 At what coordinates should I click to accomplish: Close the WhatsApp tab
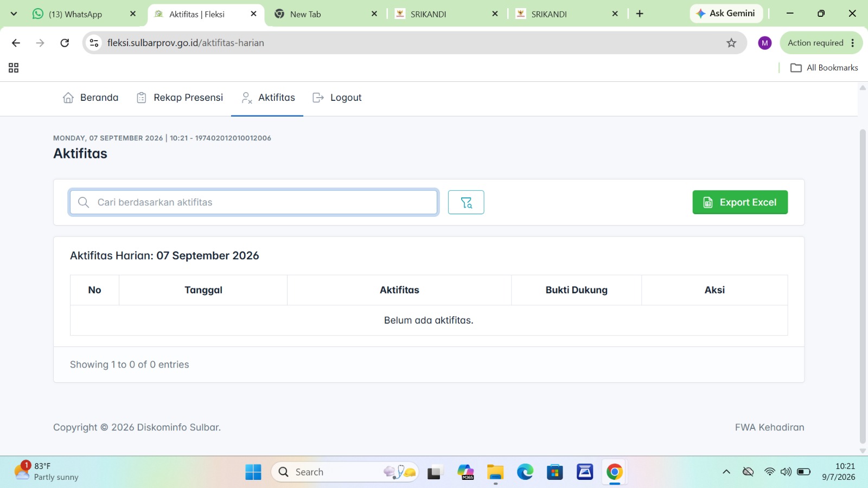(133, 14)
